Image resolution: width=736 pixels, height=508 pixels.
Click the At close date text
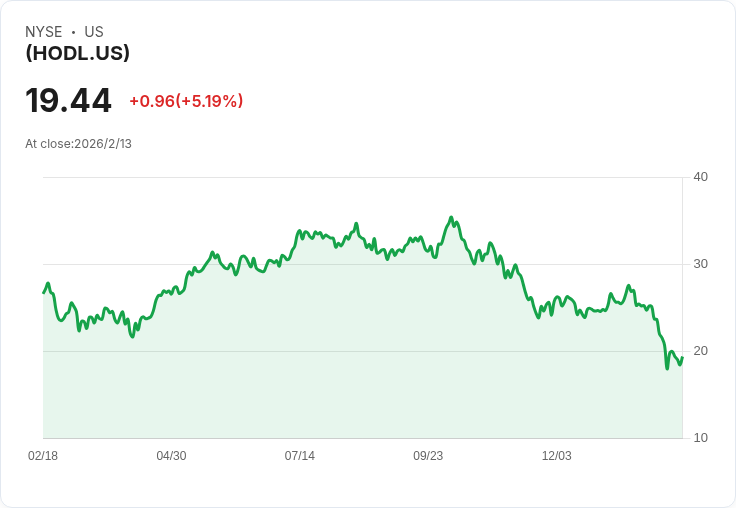click(78, 143)
